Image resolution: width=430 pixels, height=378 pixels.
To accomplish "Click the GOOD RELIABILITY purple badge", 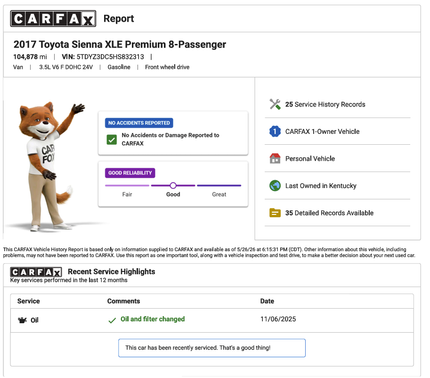I will click(x=130, y=173).
